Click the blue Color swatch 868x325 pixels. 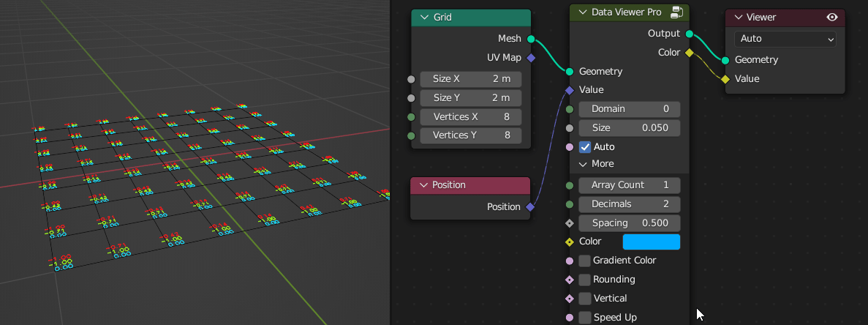pyautogui.click(x=652, y=242)
